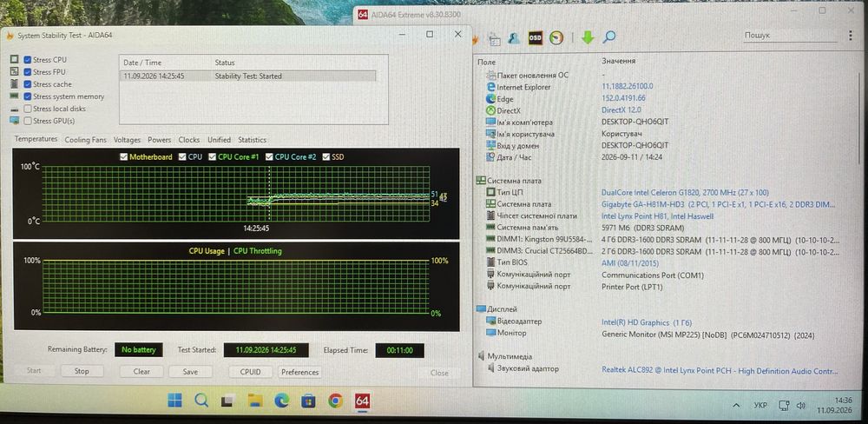The height and width of the screenshot is (424, 868).
Task: Expand hidden tray icons chevron
Action: tap(736, 406)
